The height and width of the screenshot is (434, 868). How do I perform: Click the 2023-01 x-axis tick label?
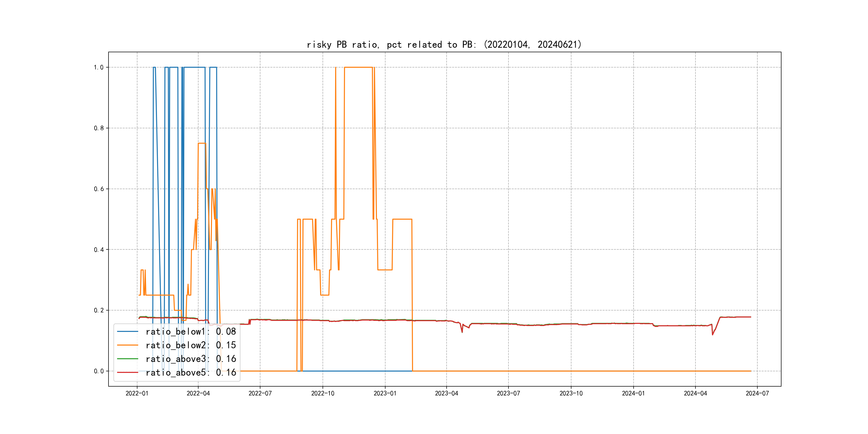(385, 393)
